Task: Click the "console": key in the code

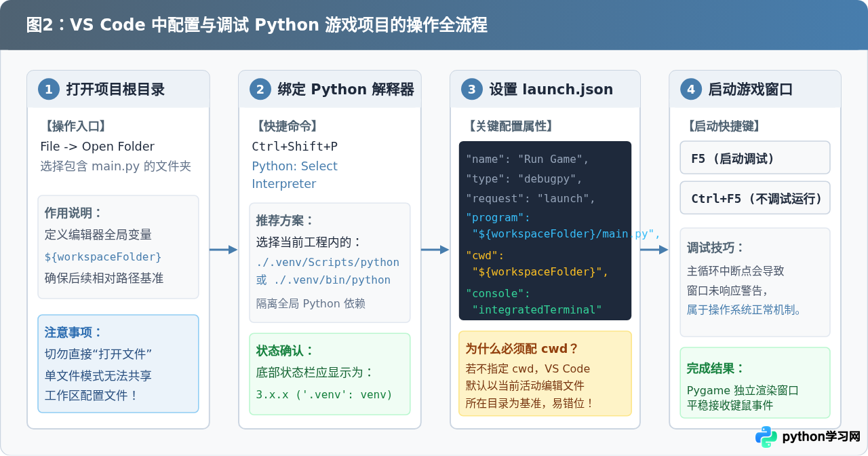Action: coord(498,294)
